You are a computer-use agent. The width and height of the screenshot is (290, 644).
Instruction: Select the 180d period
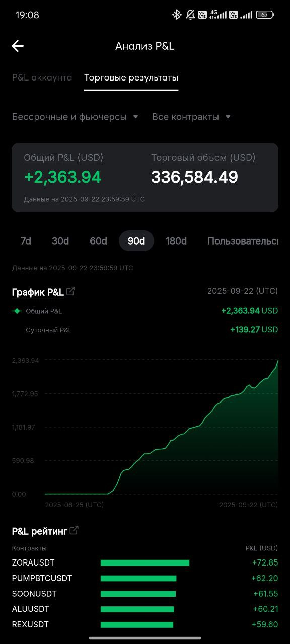coord(176,241)
